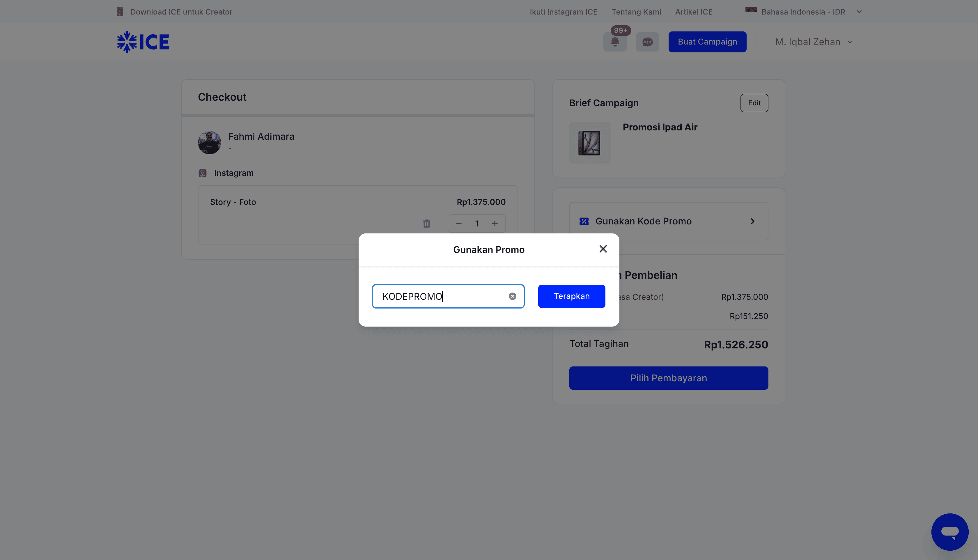This screenshot has height=560, width=978.
Task: Open Promosi Ipad Air thumbnail
Action: 590,143
